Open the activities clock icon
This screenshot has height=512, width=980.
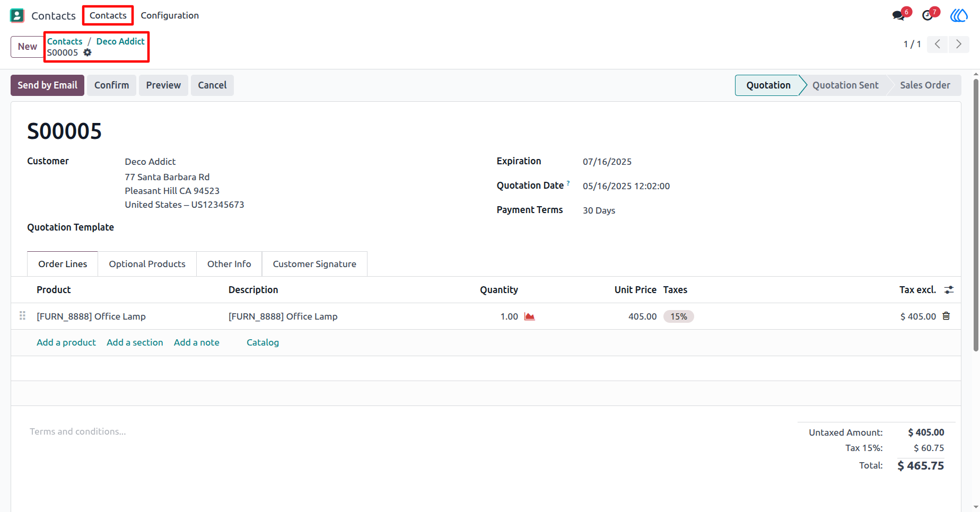tap(927, 15)
